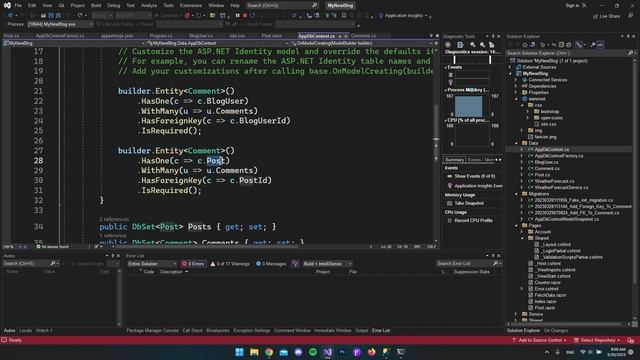Viewport: 640px width, 360px height.
Task: Click the Visual Studio logo icon
Action: pos(7,5)
